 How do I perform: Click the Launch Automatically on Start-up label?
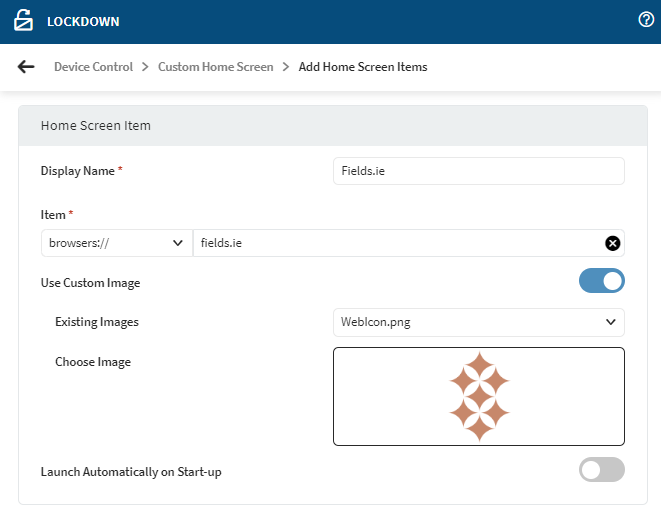(x=131, y=471)
